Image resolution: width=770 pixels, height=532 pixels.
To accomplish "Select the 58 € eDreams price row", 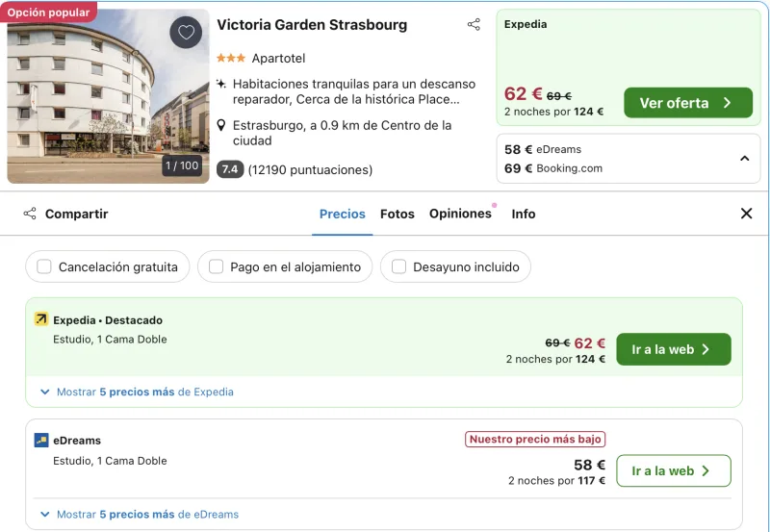I will 543,149.
